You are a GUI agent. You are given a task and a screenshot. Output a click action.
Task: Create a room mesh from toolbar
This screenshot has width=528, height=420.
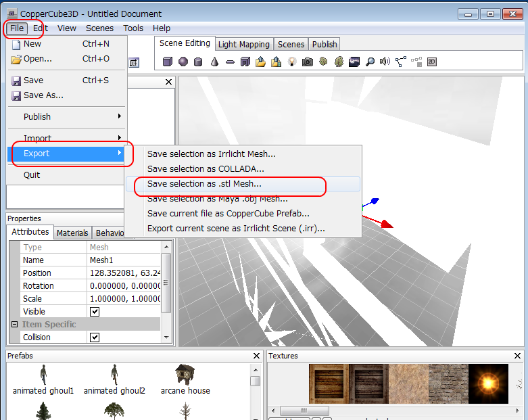pos(245,62)
